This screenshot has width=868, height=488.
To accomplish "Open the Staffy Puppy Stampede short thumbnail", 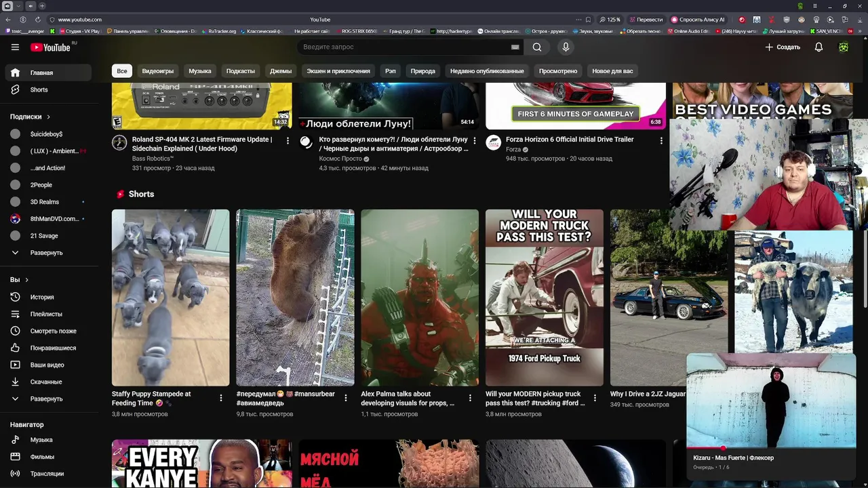I will pyautogui.click(x=171, y=298).
